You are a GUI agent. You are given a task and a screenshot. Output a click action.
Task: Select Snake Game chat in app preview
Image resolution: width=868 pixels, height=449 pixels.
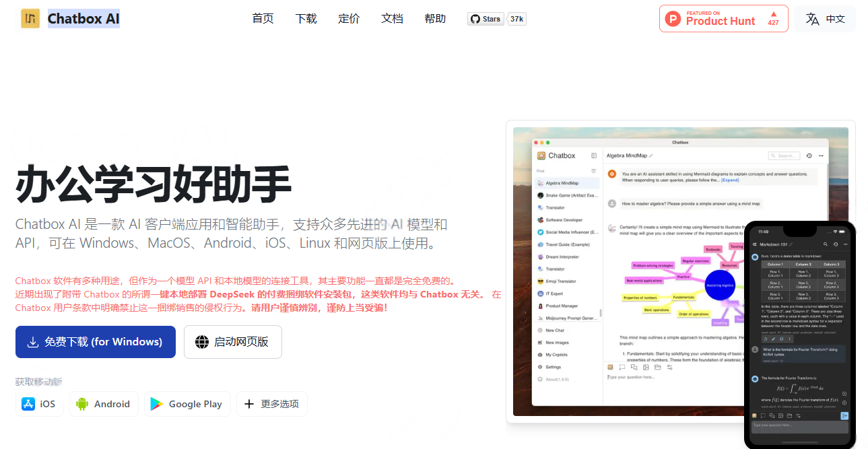[566, 195]
